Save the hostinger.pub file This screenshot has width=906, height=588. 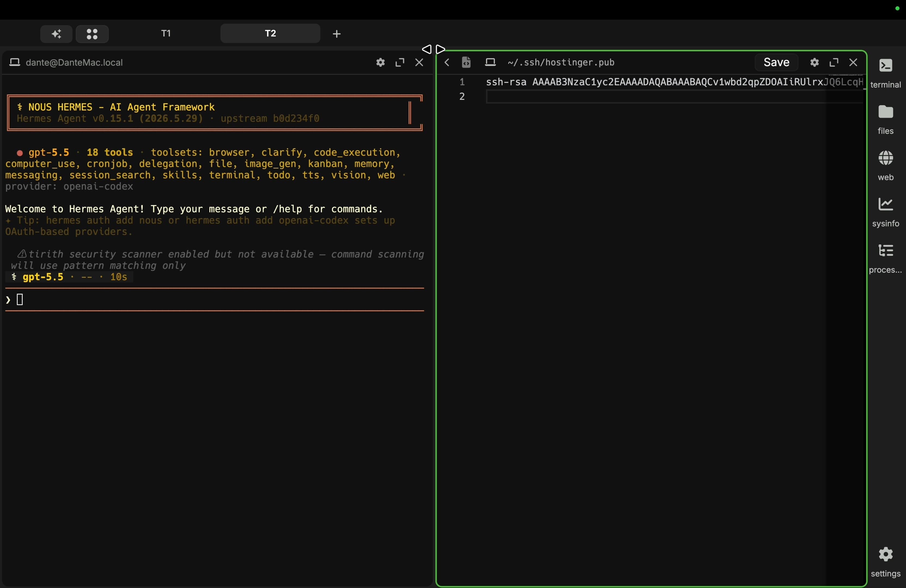click(x=776, y=62)
